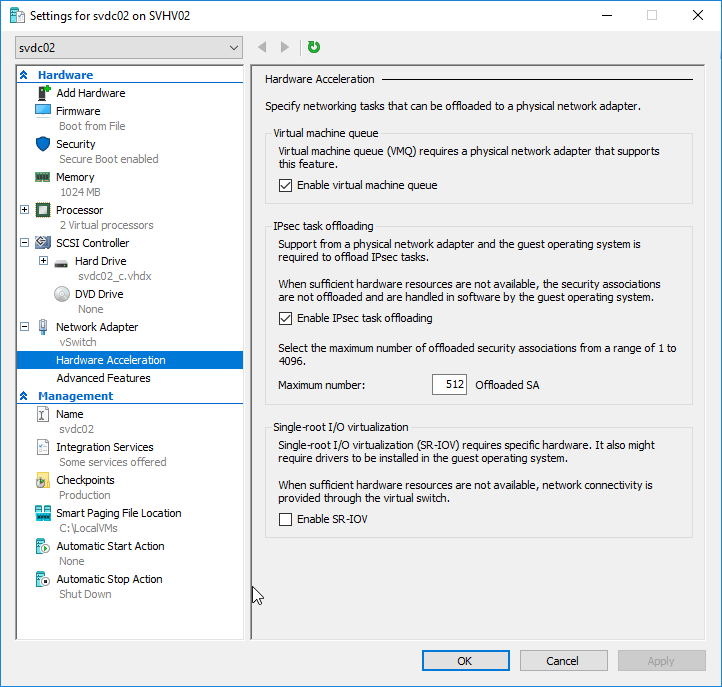The width and height of the screenshot is (722, 687).
Task: Click the 'Some services offered' text
Action: (113, 462)
